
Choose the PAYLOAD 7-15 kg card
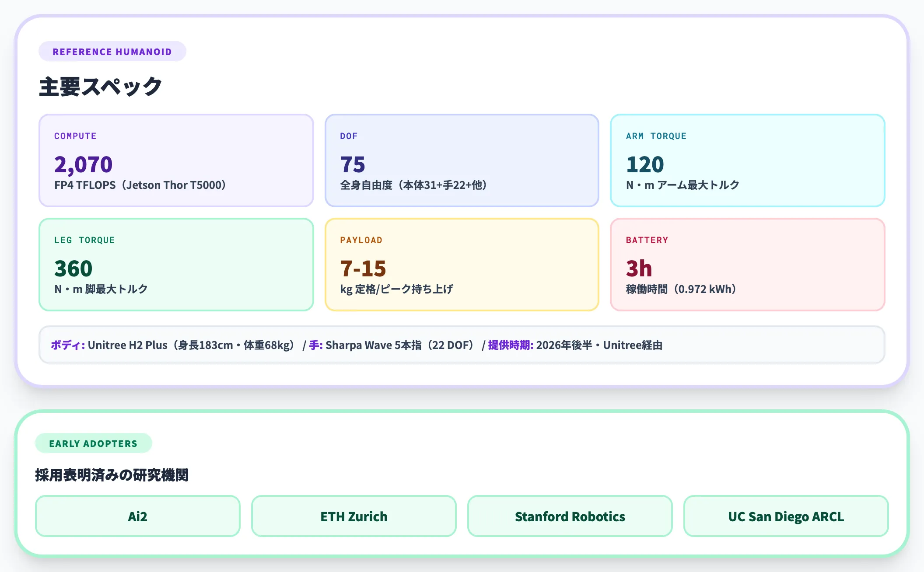click(x=462, y=265)
